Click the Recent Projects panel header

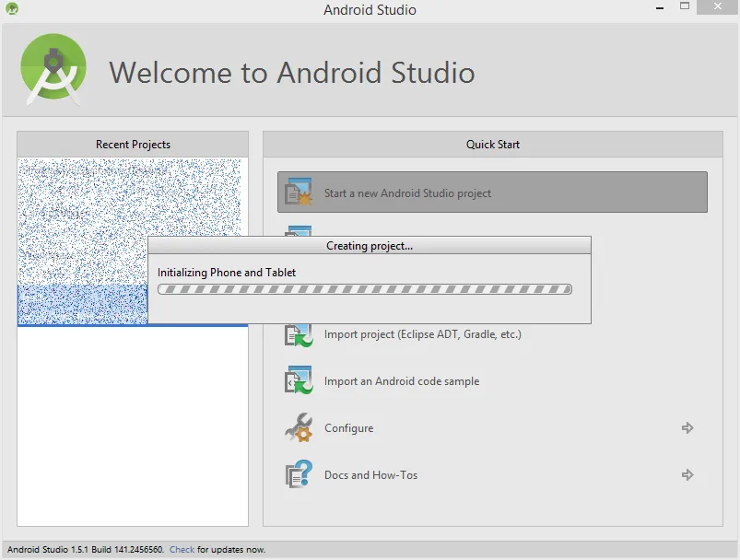(133, 145)
